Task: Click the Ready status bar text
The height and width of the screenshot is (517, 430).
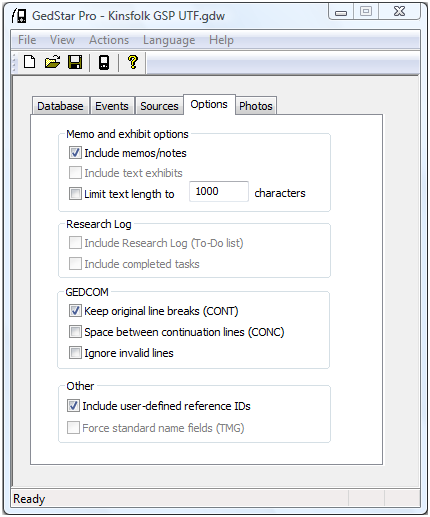Action: [x=29, y=499]
